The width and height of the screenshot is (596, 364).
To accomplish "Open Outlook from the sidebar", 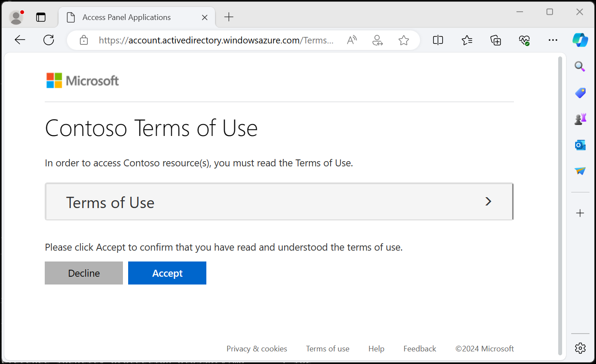I will click(x=580, y=145).
